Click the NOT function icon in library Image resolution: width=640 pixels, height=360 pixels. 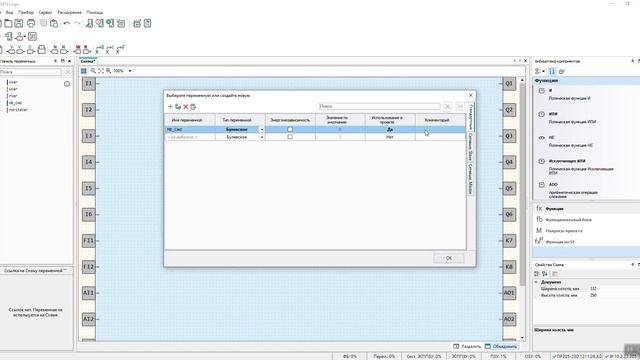(x=542, y=138)
